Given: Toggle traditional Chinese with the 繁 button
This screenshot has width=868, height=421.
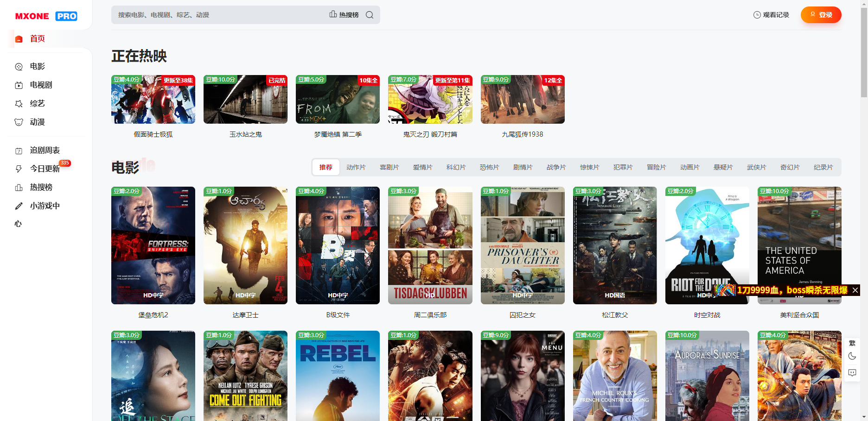Looking at the screenshot, I should pos(852,343).
